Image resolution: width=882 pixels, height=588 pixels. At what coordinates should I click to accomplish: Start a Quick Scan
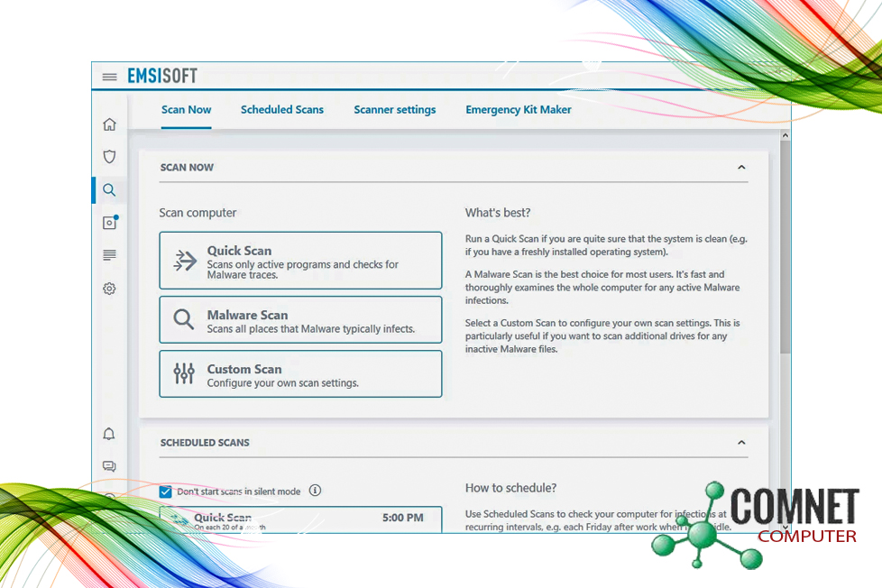point(300,261)
